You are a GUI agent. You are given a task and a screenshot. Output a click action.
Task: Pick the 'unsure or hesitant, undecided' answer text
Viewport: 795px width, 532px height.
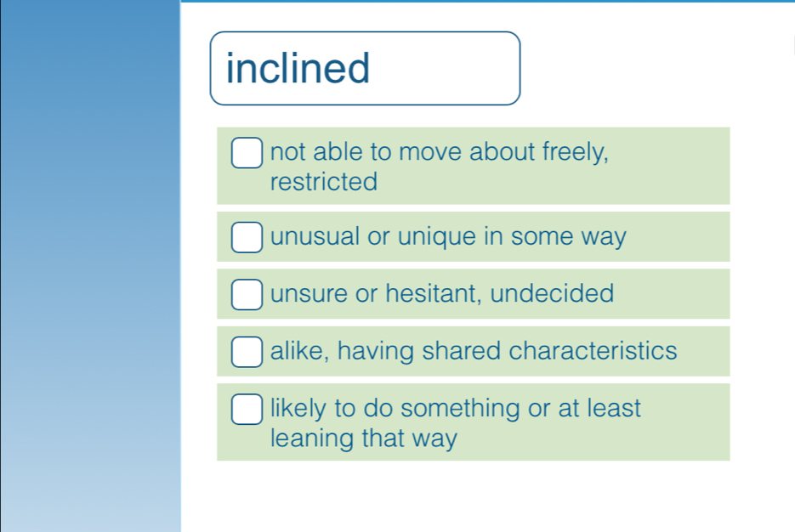click(x=442, y=294)
